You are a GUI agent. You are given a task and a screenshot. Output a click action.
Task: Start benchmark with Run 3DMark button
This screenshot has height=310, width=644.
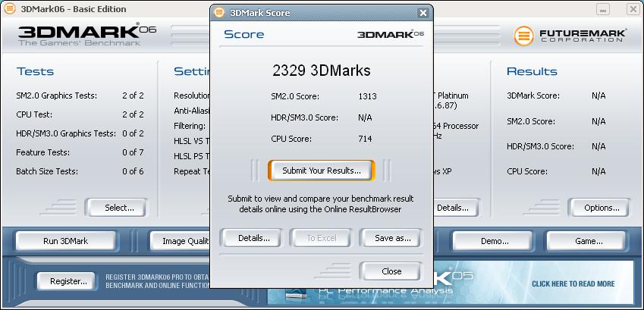pos(66,241)
